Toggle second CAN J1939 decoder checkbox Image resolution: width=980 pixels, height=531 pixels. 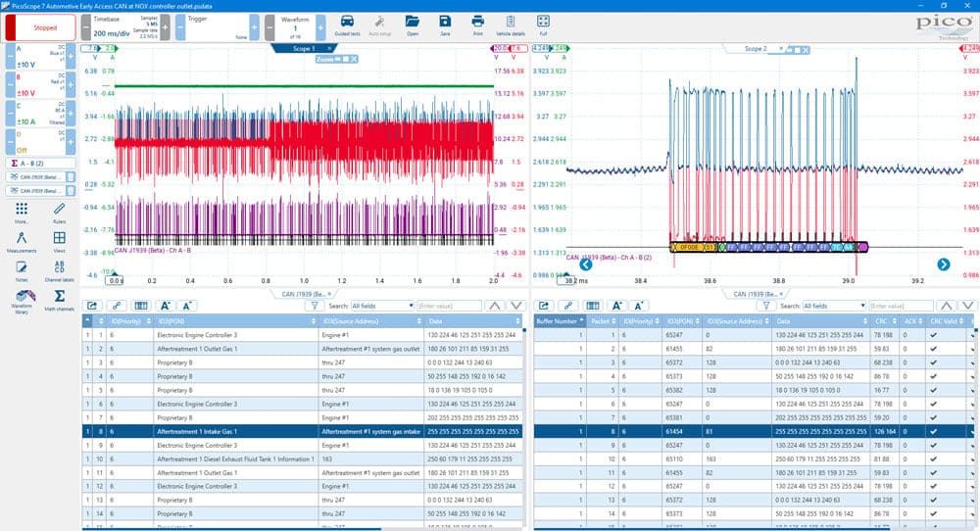click(71, 190)
